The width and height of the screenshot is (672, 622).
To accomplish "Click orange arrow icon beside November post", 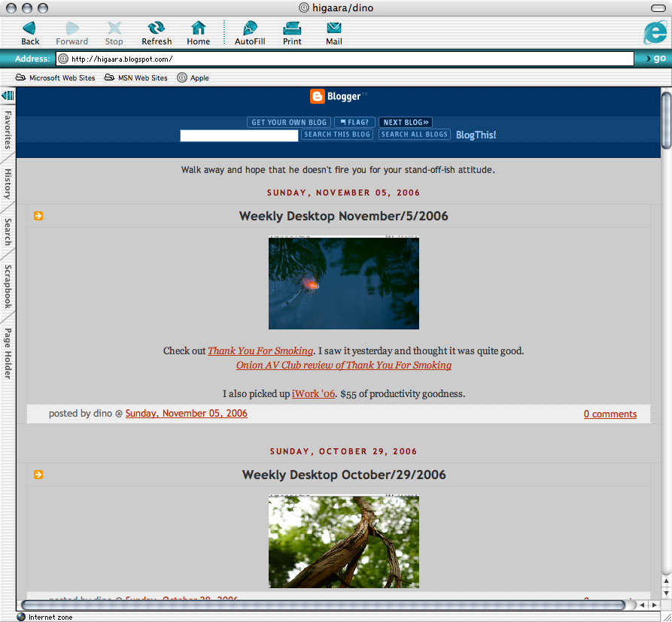I will click(x=38, y=215).
